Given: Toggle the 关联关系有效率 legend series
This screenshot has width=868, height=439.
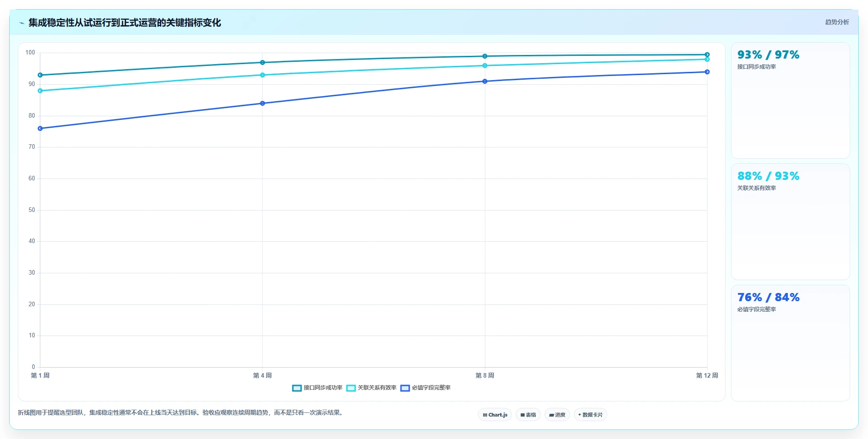Looking at the screenshot, I should (x=372, y=388).
